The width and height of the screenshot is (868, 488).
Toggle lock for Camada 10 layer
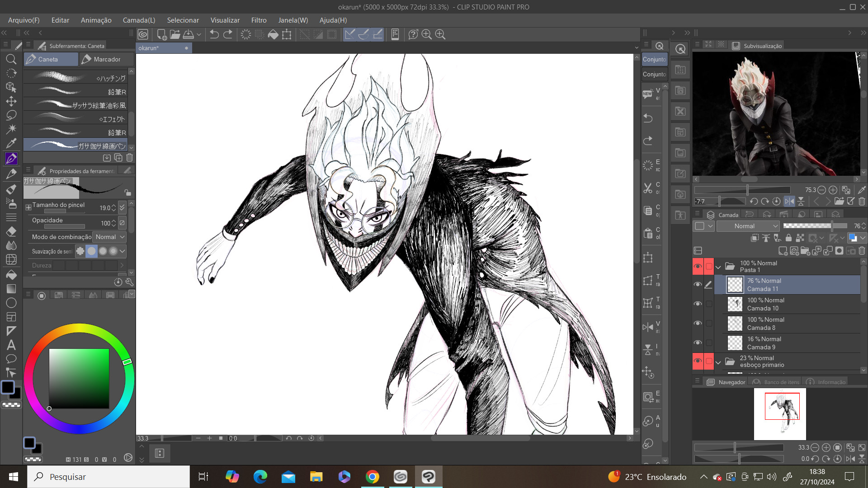click(709, 304)
